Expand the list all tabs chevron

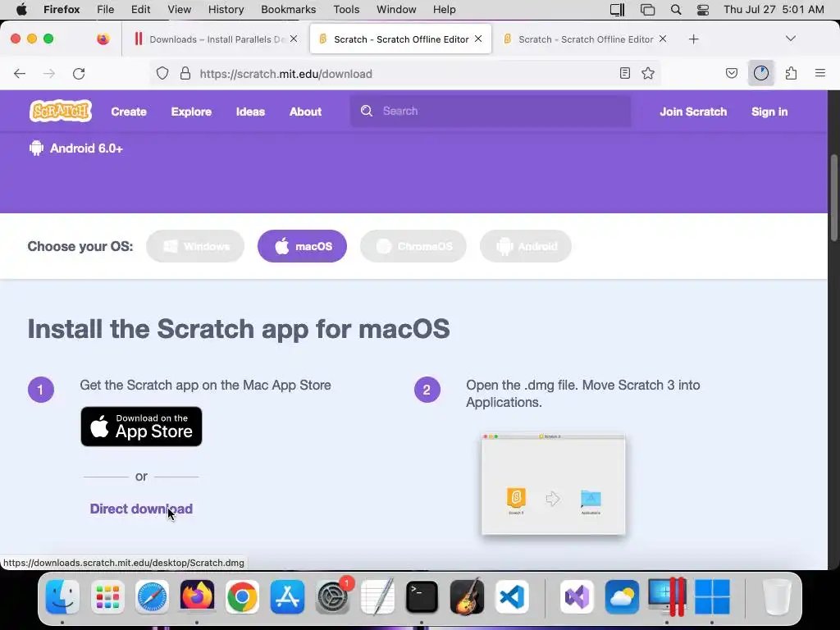tap(790, 39)
